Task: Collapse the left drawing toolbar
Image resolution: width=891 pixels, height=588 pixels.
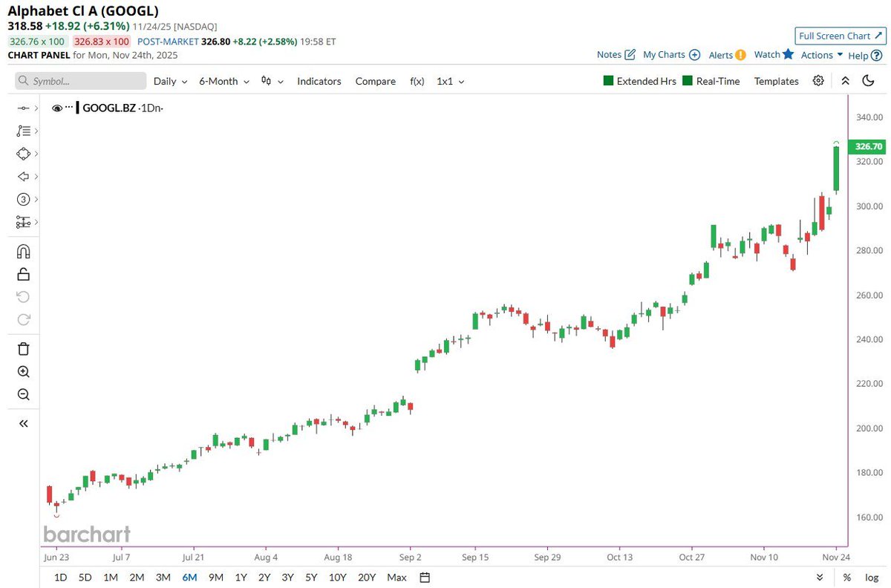Action: (x=23, y=423)
